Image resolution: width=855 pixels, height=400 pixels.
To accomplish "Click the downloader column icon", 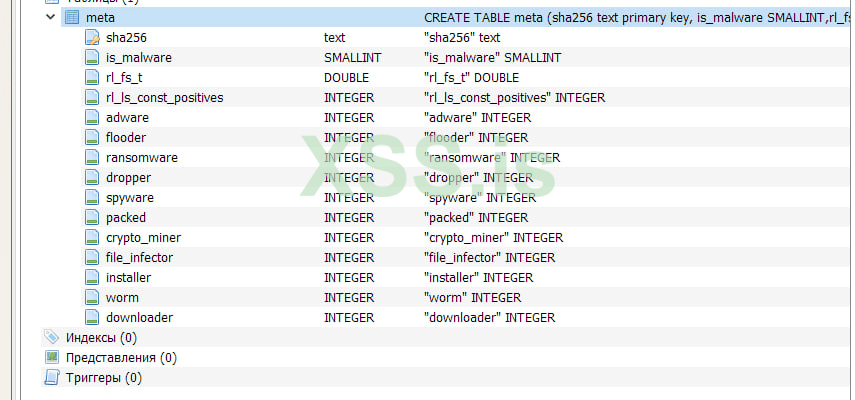I will [93, 317].
